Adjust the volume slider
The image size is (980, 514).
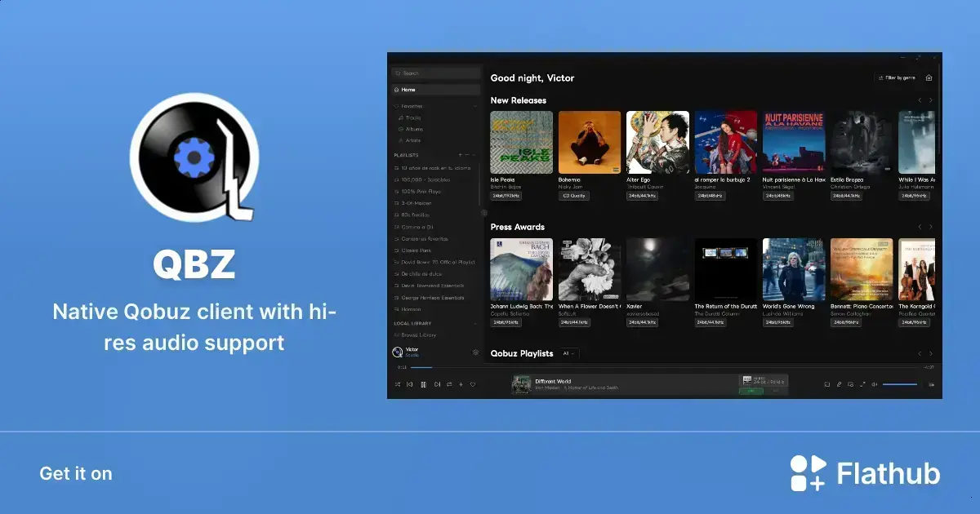tap(900, 384)
